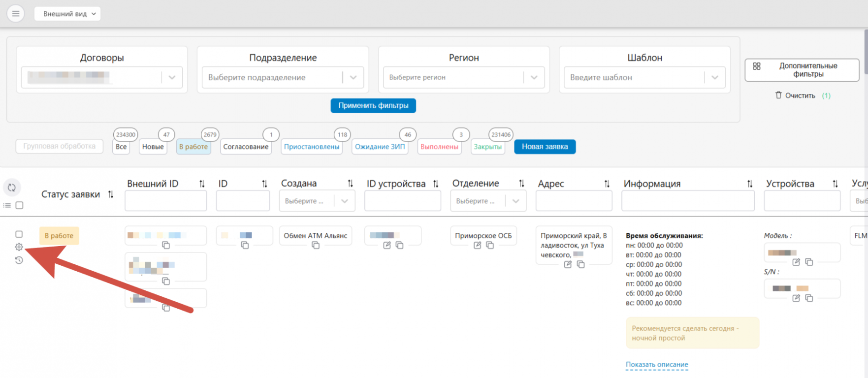Click the refresh table icon
Screen dimensions: 868x378
12,188
